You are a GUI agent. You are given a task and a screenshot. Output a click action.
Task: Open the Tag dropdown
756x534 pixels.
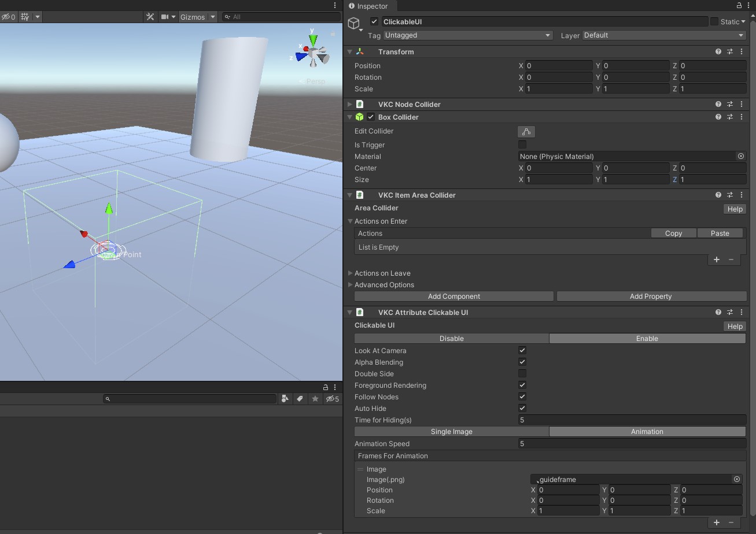[467, 35]
